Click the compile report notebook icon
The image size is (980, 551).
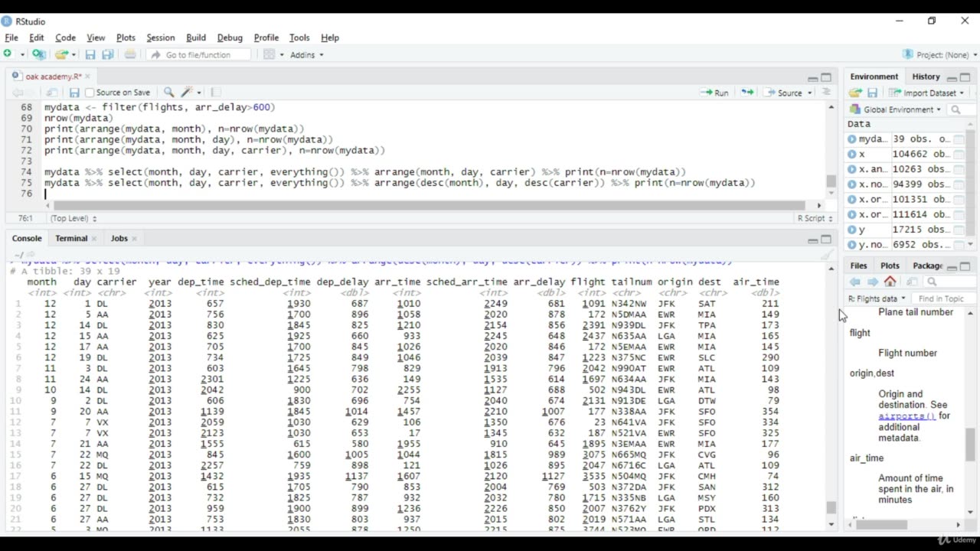(x=216, y=93)
